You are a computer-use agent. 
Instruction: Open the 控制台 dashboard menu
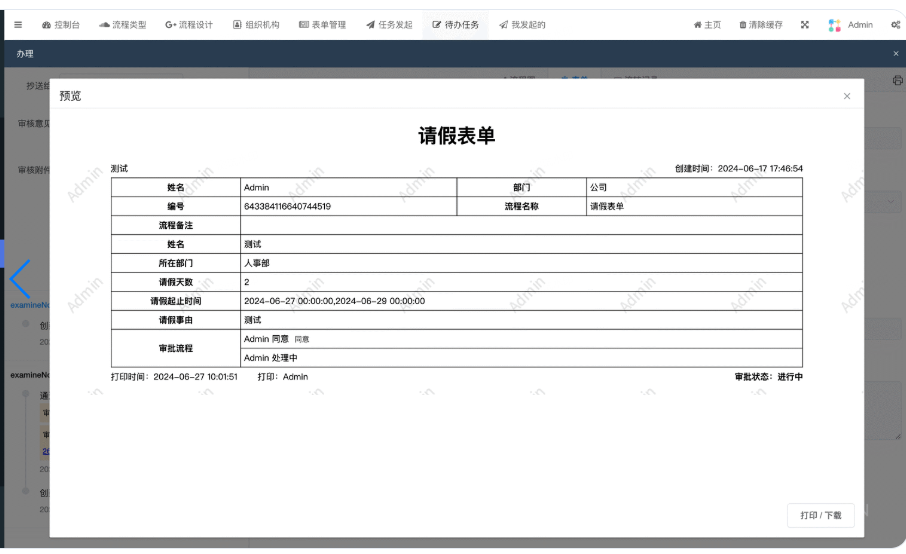point(62,25)
